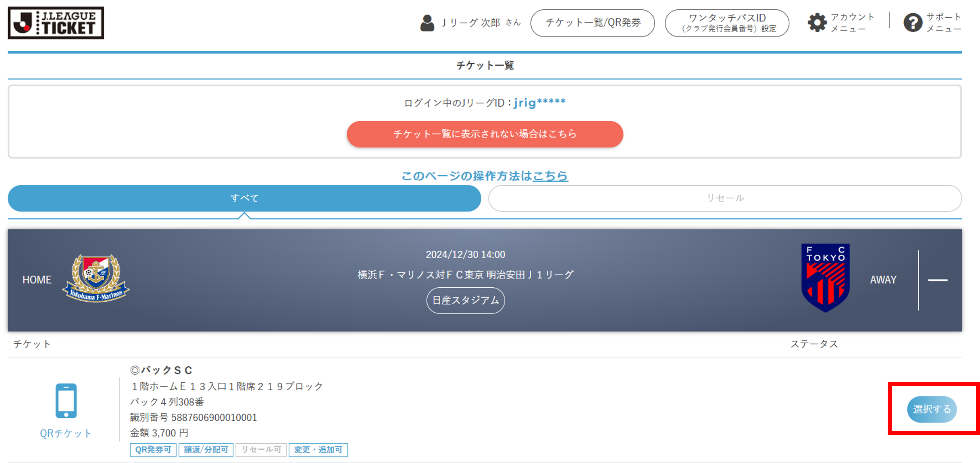Click the user profile silhouette icon
980x463 pixels.
[x=427, y=23]
